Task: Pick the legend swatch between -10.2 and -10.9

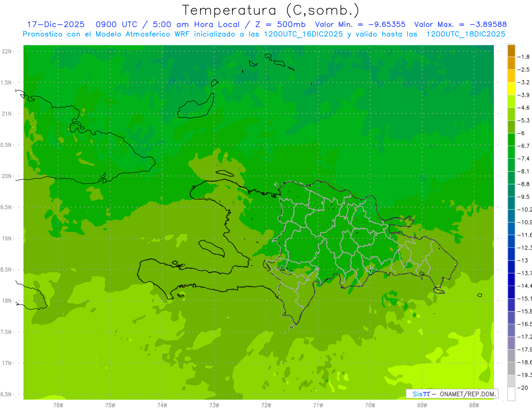Action: 511,216
